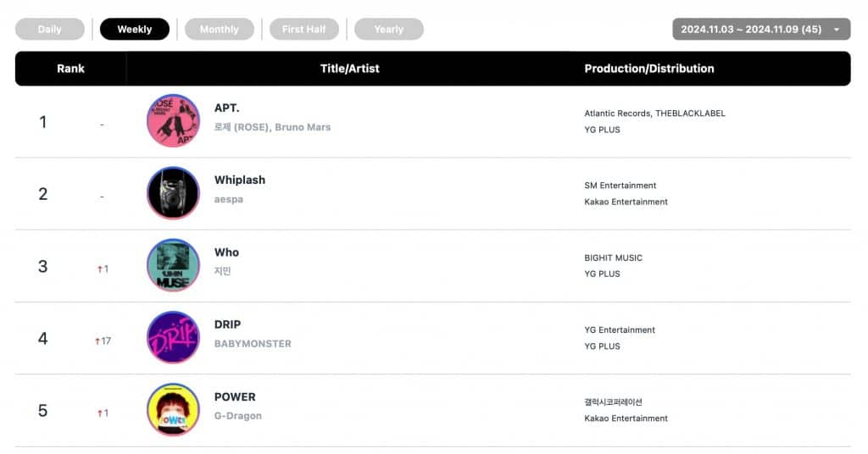868x454 pixels.
Task: Open the Who album cover by Jimin
Action: point(173,265)
